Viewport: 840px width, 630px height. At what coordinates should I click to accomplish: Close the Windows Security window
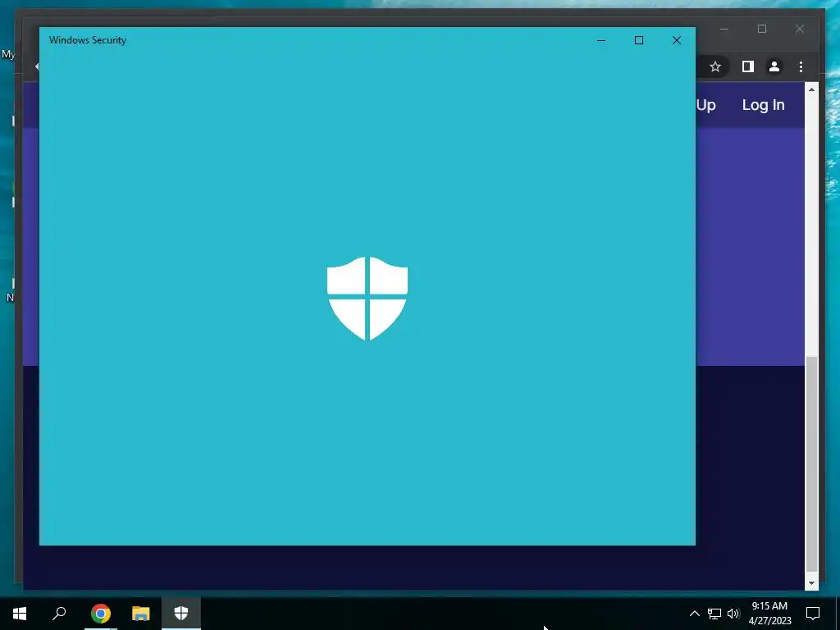(677, 40)
